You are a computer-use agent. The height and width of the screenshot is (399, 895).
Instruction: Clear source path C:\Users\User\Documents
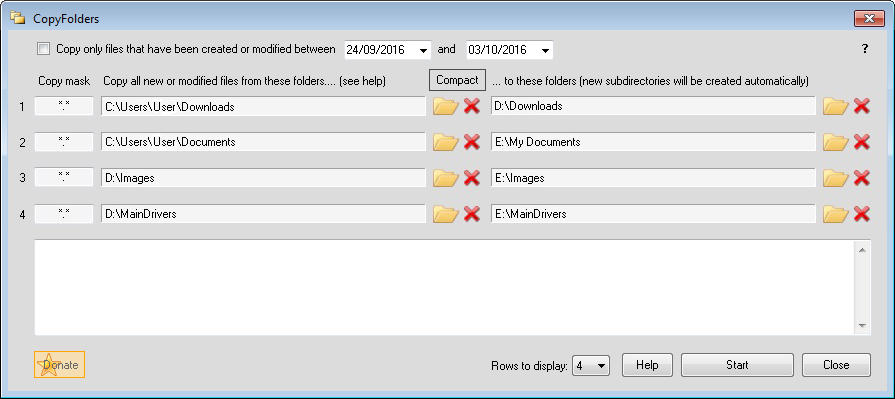click(x=471, y=142)
